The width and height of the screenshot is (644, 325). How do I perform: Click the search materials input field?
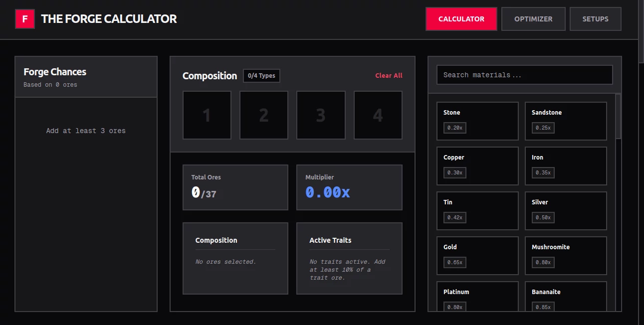[x=524, y=74]
